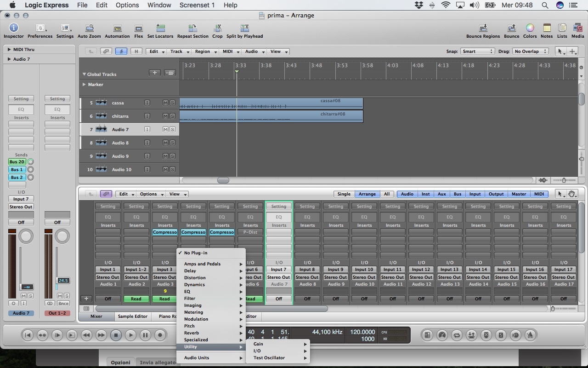Collapse the Global Tracks disclosure triangle

84,74
